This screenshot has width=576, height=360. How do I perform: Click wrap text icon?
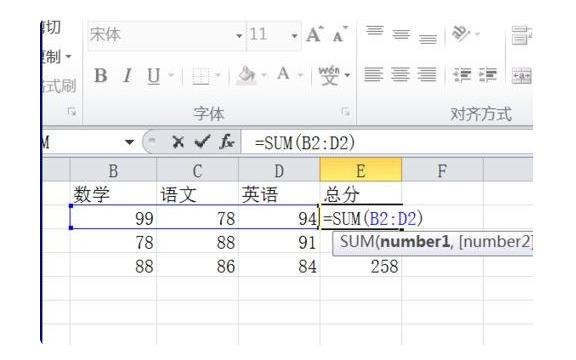(x=522, y=35)
